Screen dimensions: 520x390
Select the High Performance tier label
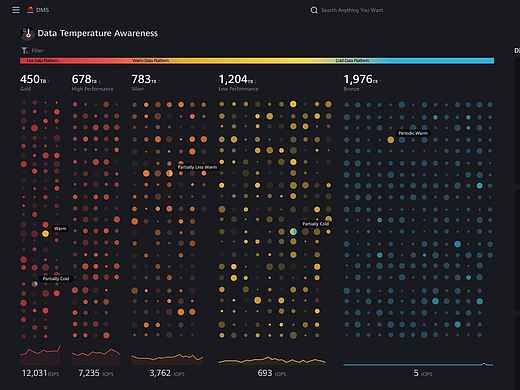(92, 89)
